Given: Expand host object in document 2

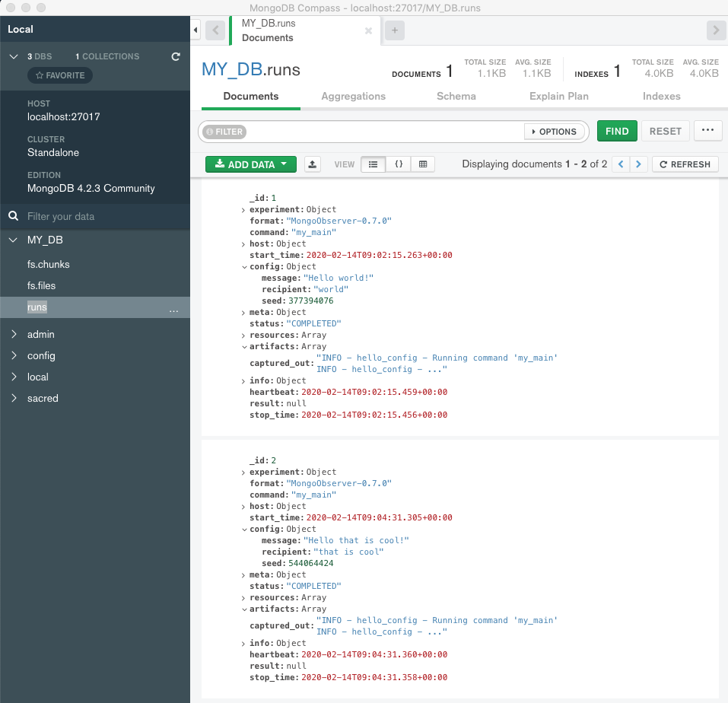Looking at the screenshot, I should click(243, 507).
